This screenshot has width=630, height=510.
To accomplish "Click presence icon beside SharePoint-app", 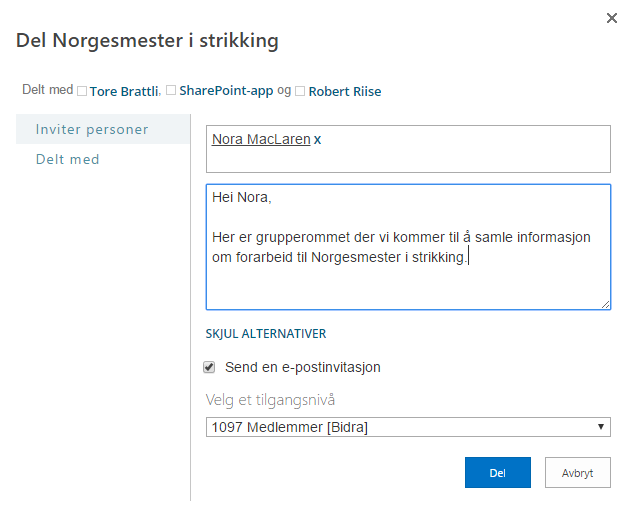I will 171,91.
